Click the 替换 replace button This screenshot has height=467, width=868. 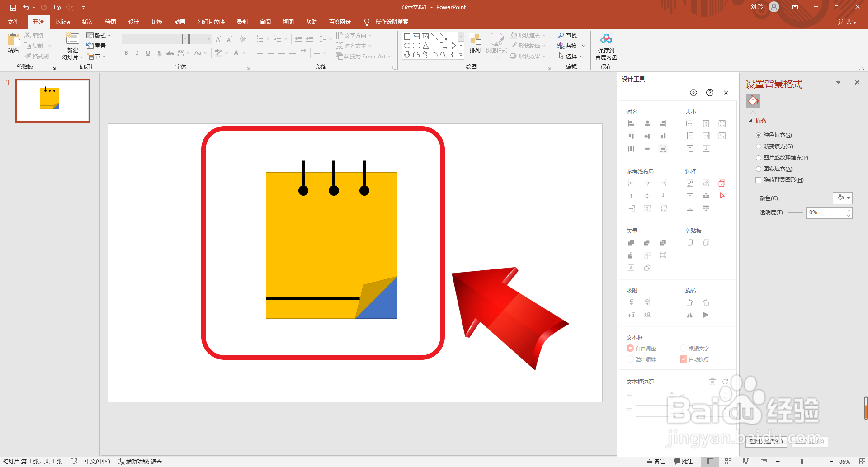click(x=568, y=46)
